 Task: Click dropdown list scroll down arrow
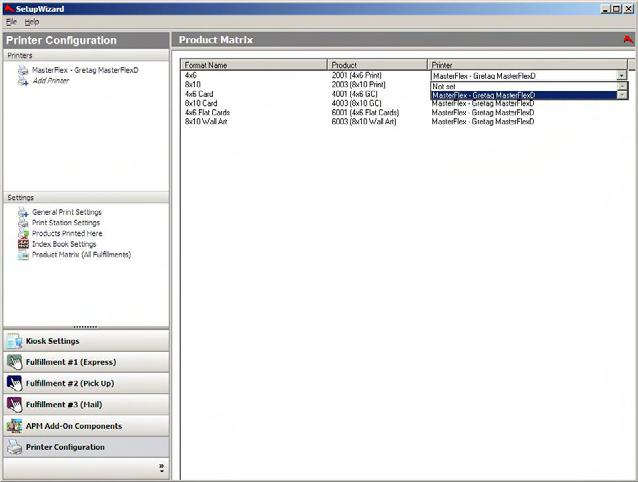[622, 95]
